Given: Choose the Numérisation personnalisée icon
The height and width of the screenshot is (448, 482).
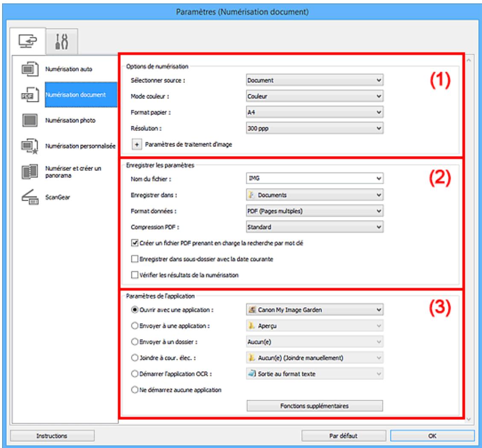Looking at the screenshot, I should coord(30,146).
